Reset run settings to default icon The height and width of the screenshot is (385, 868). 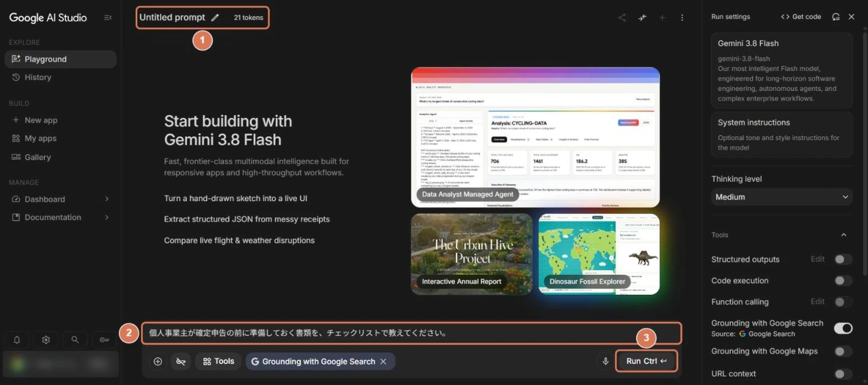point(836,17)
